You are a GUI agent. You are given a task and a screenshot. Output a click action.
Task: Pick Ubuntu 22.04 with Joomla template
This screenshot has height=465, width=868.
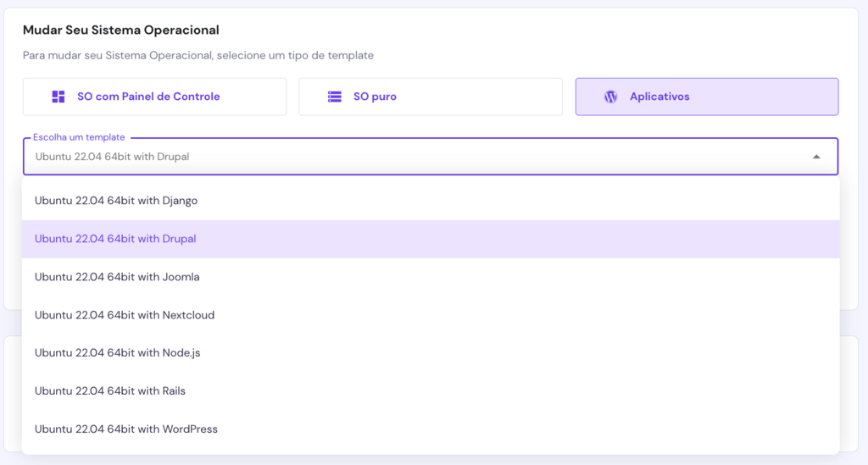tap(117, 277)
